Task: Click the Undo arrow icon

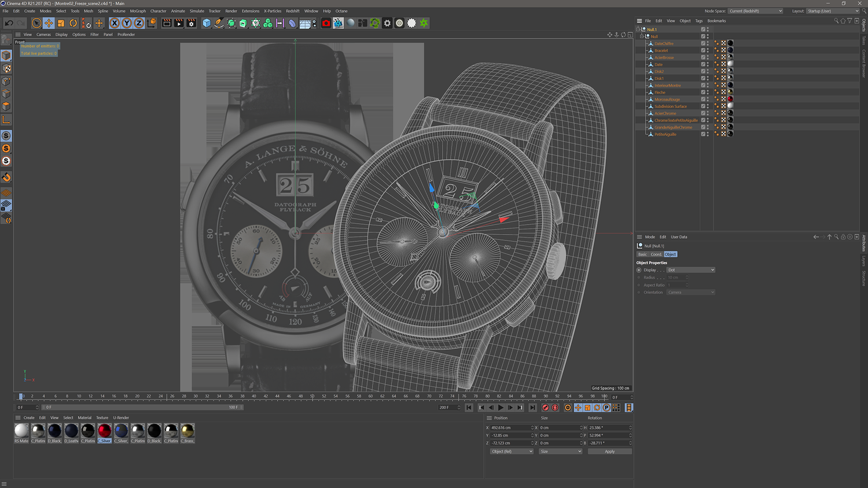Action: point(9,23)
